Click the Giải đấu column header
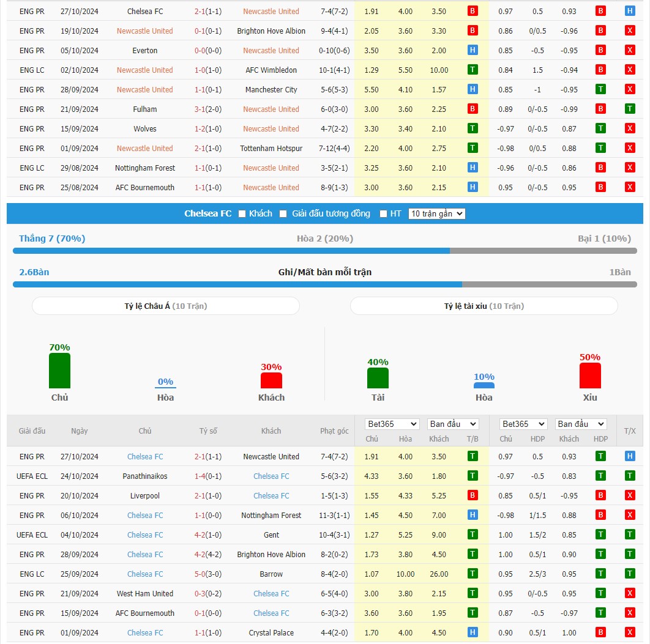 32,431
